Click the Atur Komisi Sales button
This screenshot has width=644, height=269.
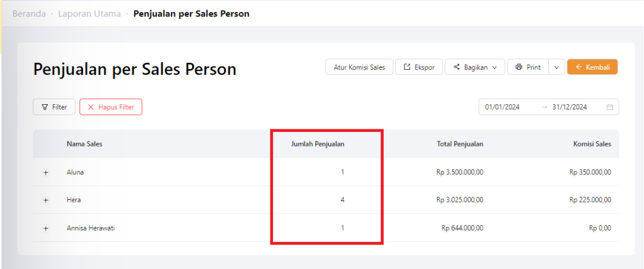(x=359, y=67)
